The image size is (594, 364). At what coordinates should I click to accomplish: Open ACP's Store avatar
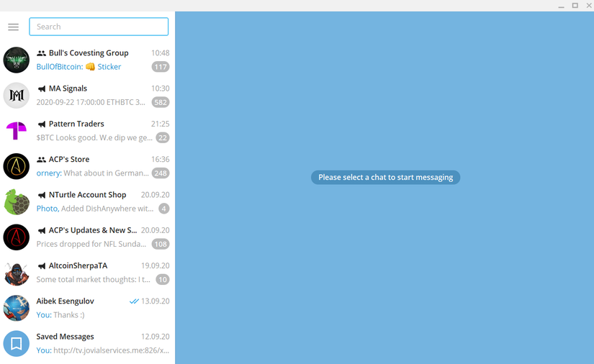pos(17,166)
